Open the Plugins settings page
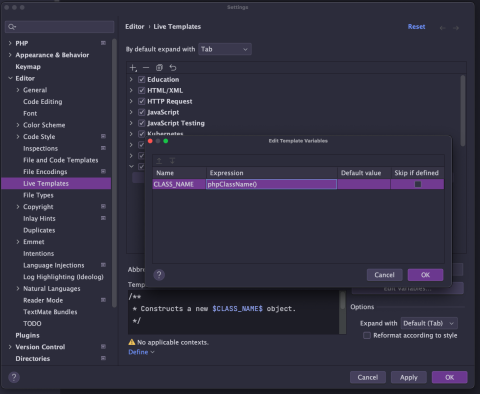The height and width of the screenshot is (394, 480). point(27,335)
